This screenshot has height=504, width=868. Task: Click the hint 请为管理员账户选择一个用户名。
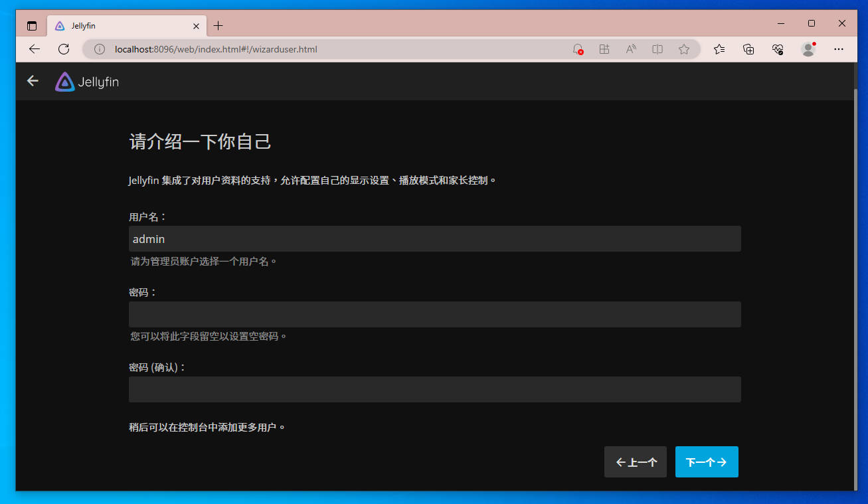point(204,261)
